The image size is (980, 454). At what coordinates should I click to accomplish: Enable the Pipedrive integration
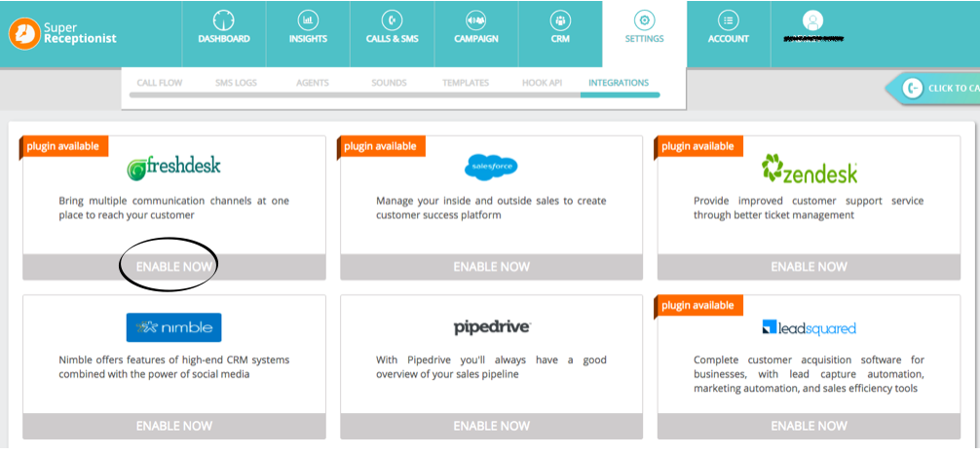[491, 426]
